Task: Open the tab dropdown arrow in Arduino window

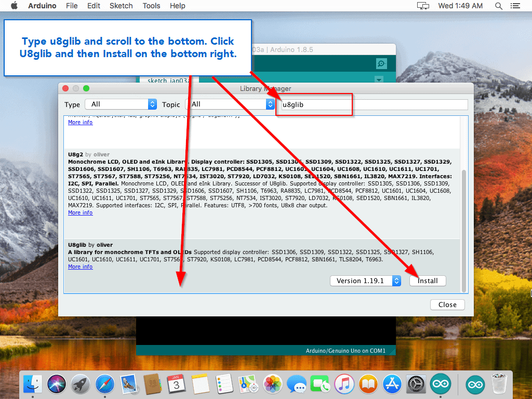Action: [379, 79]
